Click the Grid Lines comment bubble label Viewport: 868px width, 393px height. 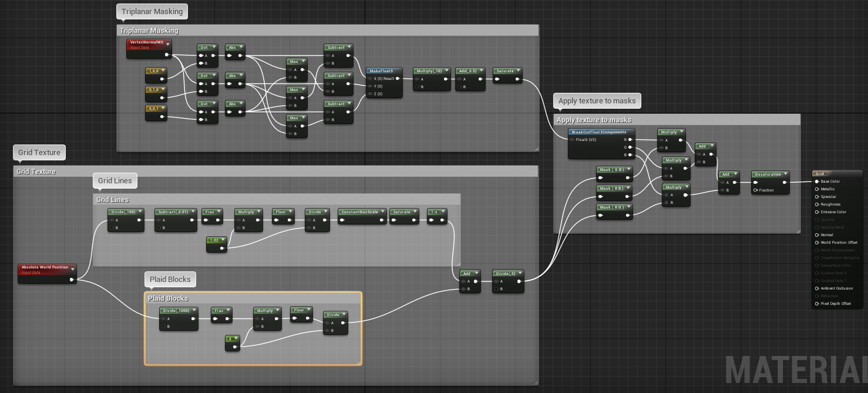point(115,181)
